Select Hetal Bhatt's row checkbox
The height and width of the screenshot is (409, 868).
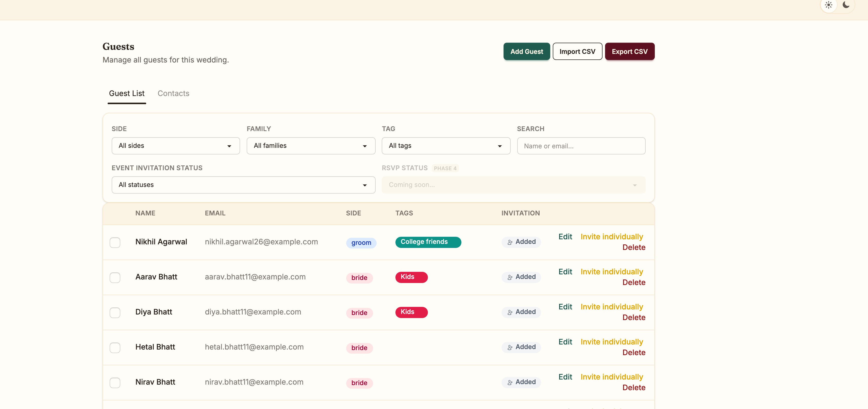(x=115, y=348)
